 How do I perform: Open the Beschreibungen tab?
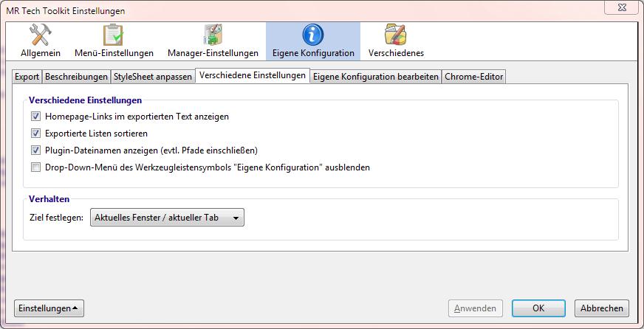pos(76,77)
